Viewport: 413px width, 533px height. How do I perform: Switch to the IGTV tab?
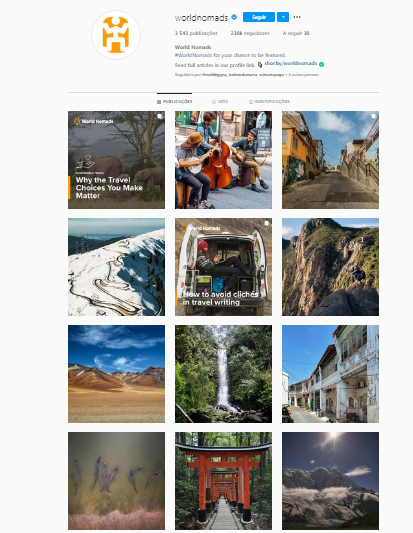click(220, 102)
